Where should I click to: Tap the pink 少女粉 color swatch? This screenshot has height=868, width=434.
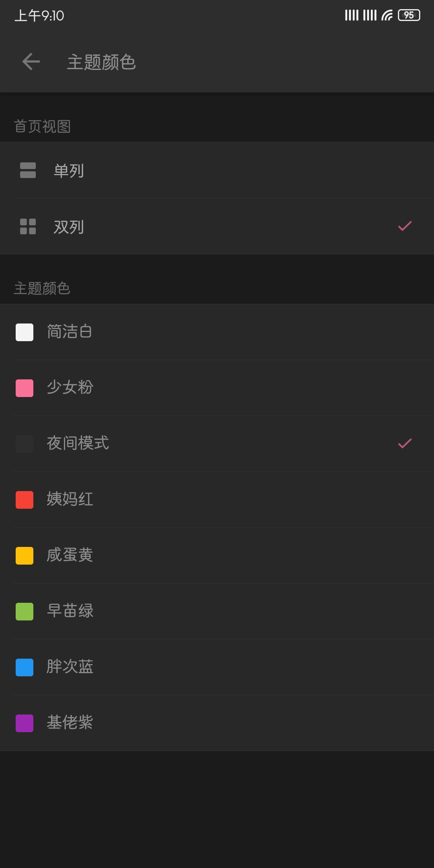coord(25,388)
